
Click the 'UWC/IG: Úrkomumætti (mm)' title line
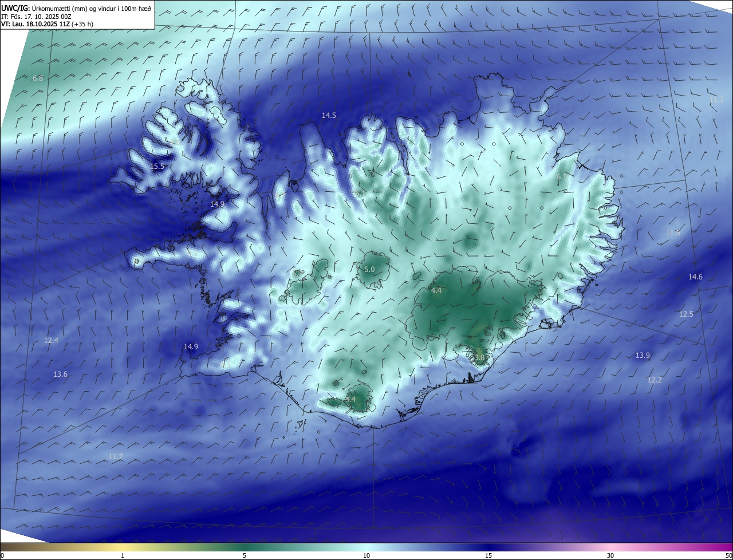tap(77, 9)
